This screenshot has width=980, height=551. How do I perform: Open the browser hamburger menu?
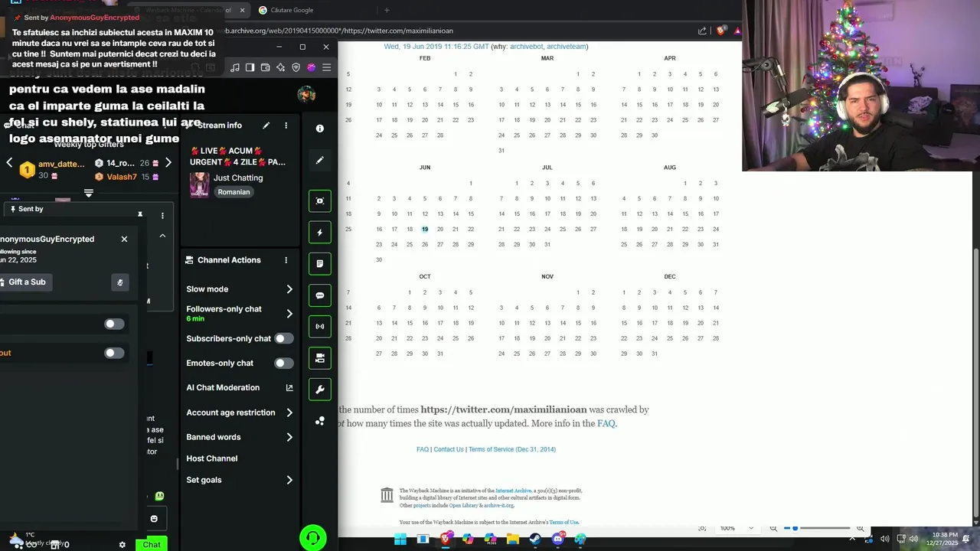(326, 67)
